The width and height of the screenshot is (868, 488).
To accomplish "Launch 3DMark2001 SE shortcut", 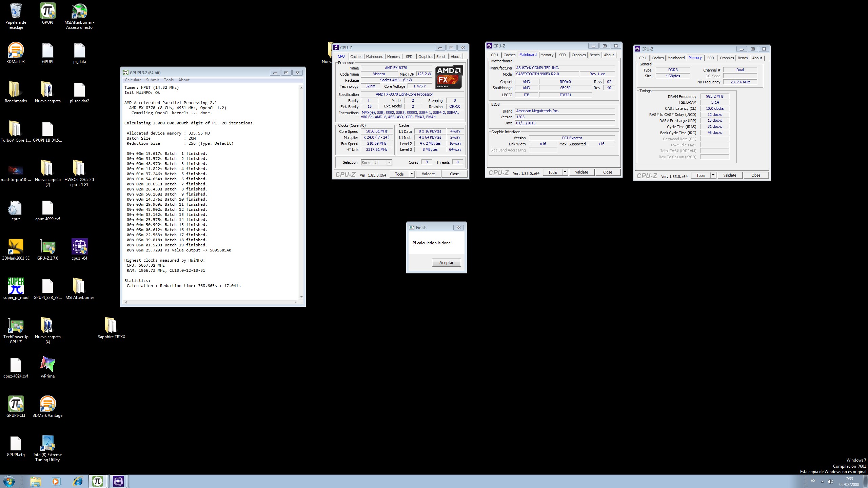I will (16, 249).
